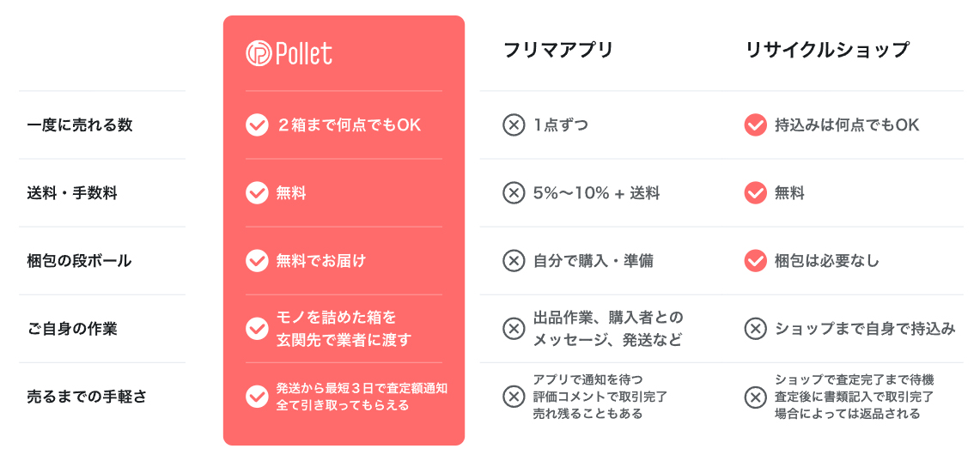Click X icon beside 自分で購入・準備
The width and height of the screenshot is (980, 461).
[x=514, y=260]
